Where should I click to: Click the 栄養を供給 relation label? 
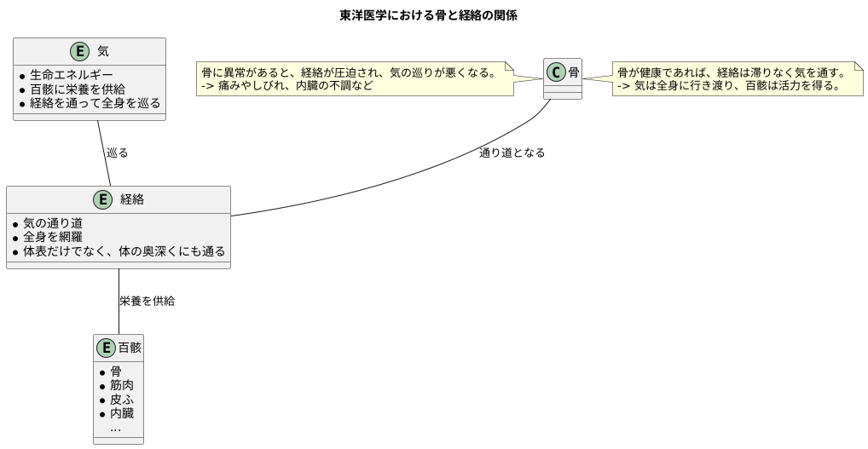click(148, 301)
